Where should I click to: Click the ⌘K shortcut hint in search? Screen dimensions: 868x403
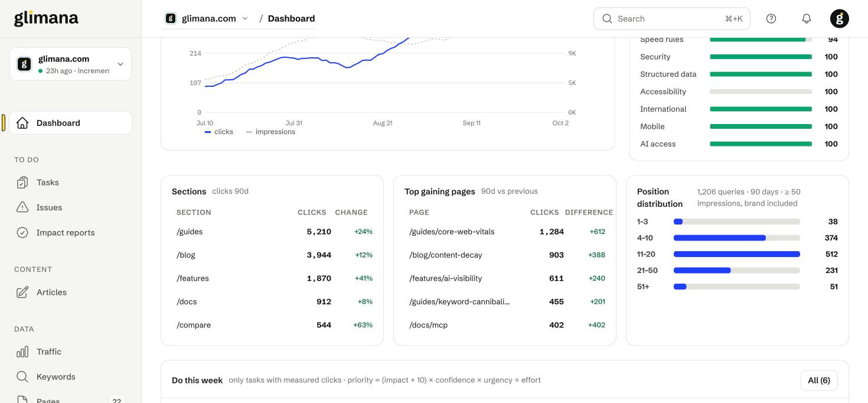pyautogui.click(x=733, y=19)
